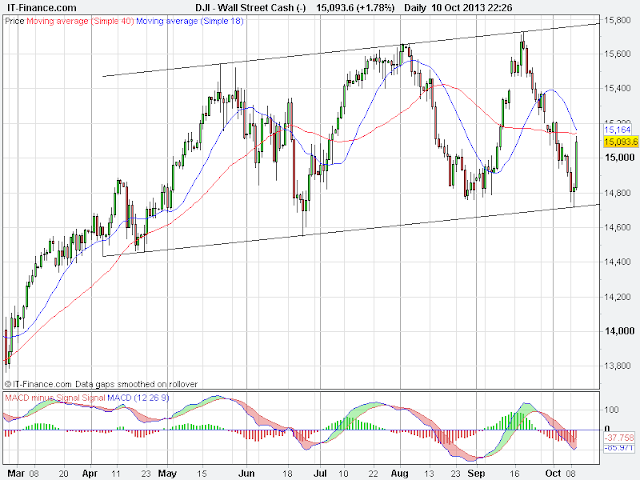Screen dimensions: 640x480
Task: Click the 15,400 price axis label
Action: tap(618, 89)
